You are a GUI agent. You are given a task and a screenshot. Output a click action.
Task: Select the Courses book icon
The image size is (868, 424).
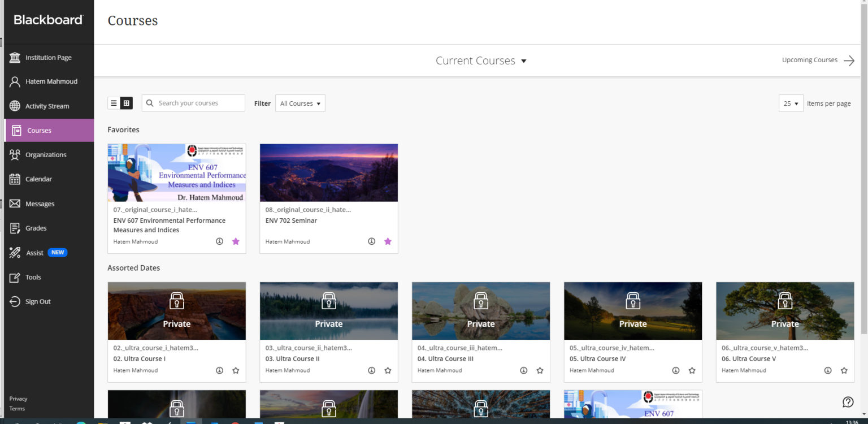pyautogui.click(x=17, y=131)
